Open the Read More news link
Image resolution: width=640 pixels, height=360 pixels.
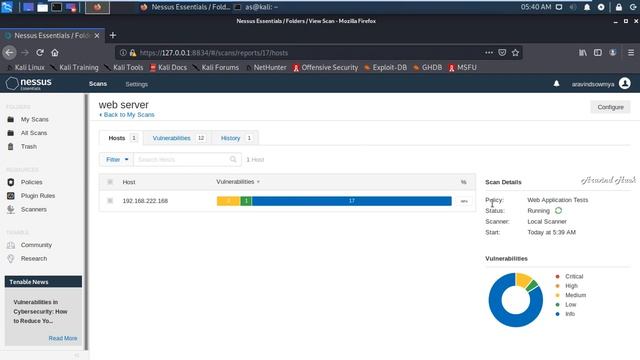point(63,338)
